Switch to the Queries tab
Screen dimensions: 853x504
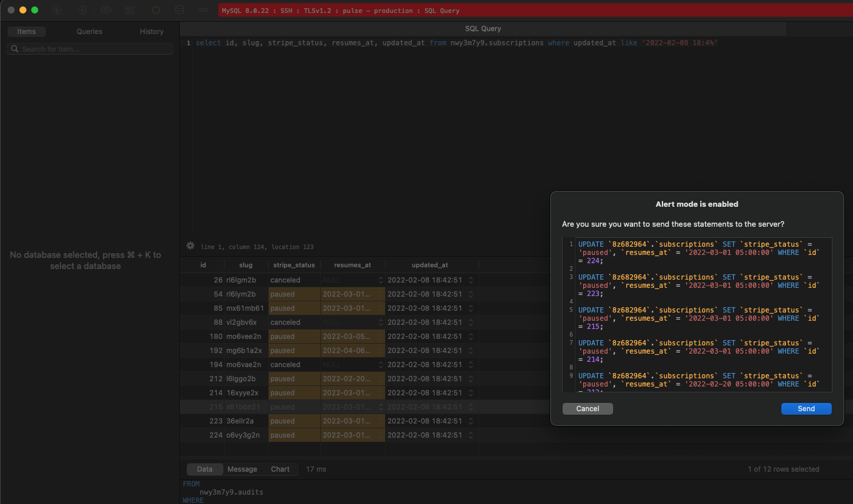89,31
